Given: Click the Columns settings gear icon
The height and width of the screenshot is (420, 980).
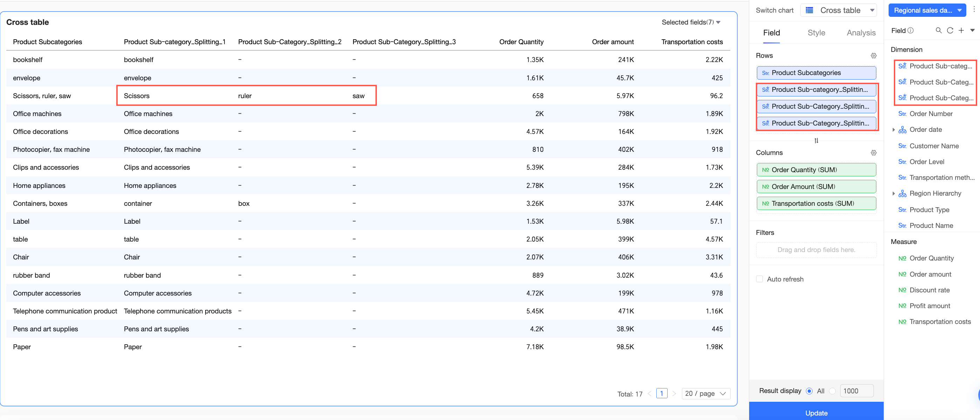Looking at the screenshot, I should point(874,153).
